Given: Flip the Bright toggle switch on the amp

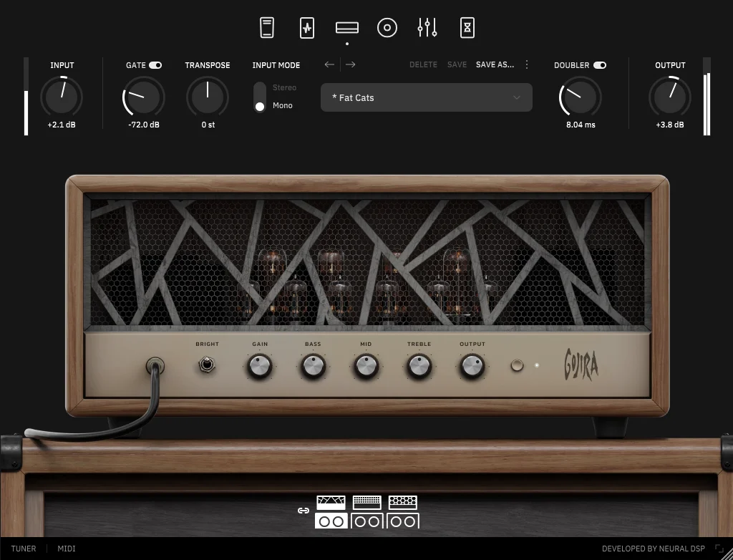Looking at the screenshot, I should pyautogui.click(x=207, y=364).
